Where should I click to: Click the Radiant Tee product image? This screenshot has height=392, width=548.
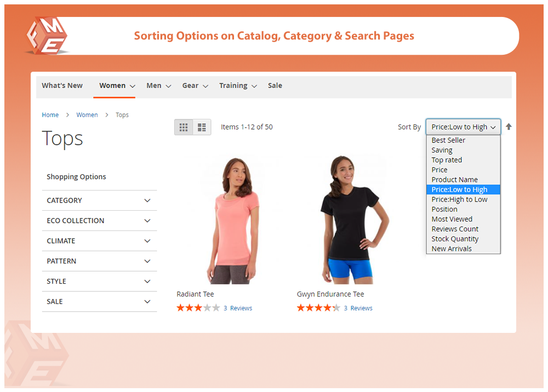point(232,220)
